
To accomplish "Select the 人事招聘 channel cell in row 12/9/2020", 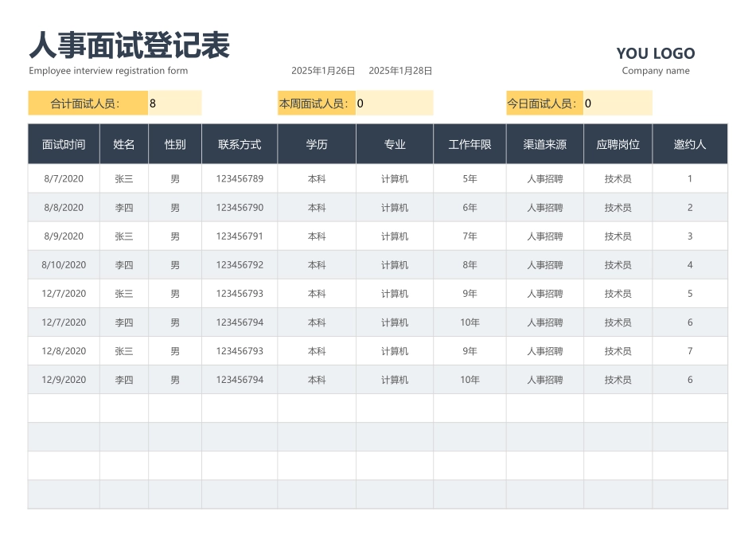I will 546,379.
